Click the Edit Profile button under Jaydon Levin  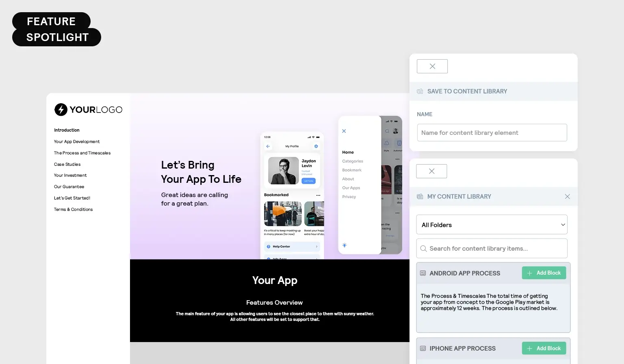[x=308, y=181]
